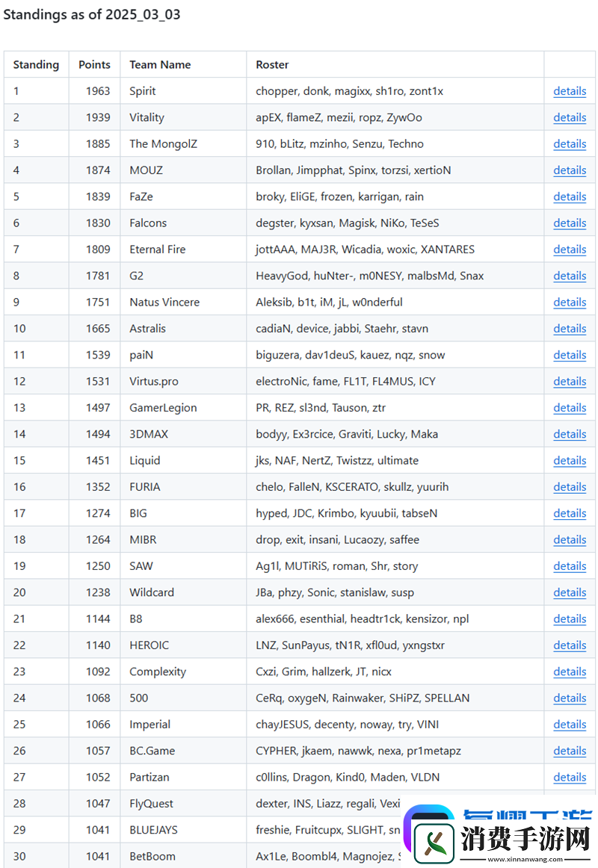Select the team name Spirit
Screen dimensions: 598x868
pos(143,91)
